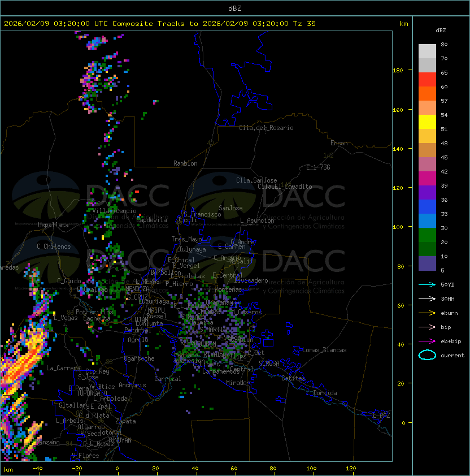Click the 'Capdevila' map label
Image resolution: width=470 pixels, height=476 pixels.
pyautogui.click(x=151, y=220)
